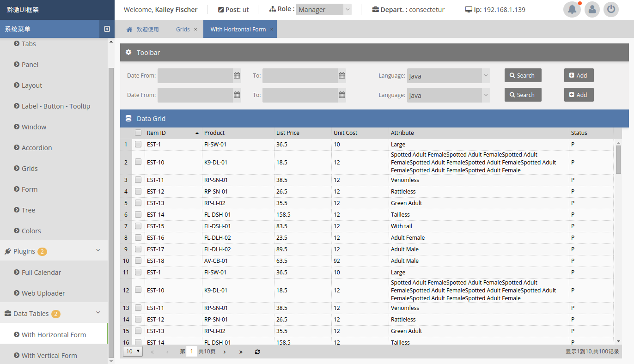The width and height of the screenshot is (634, 364).
Task: Select the checkbox for row EST-15
Action: click(x=138, y=226)
